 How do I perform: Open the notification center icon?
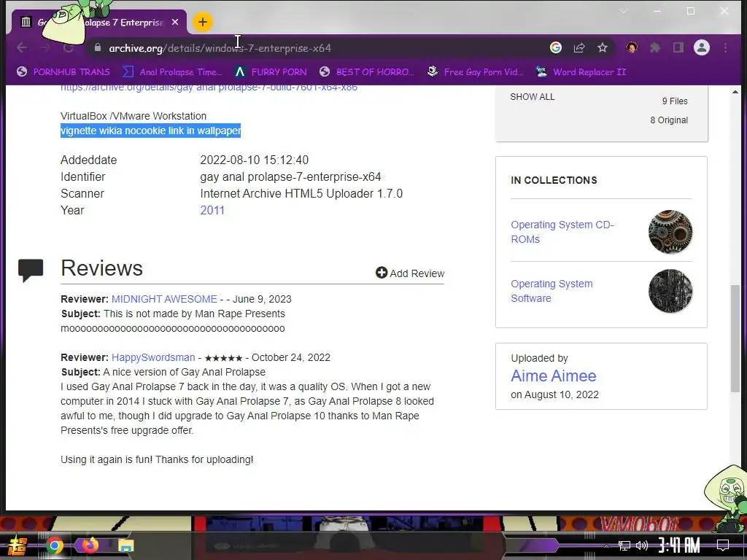click(723, 545)
